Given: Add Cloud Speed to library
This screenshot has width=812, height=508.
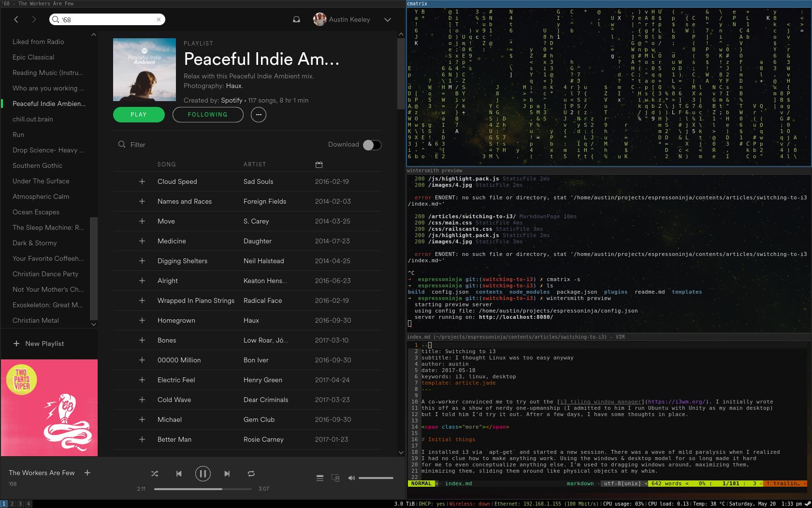Looking at the screenshot, I should pos(142,181).
